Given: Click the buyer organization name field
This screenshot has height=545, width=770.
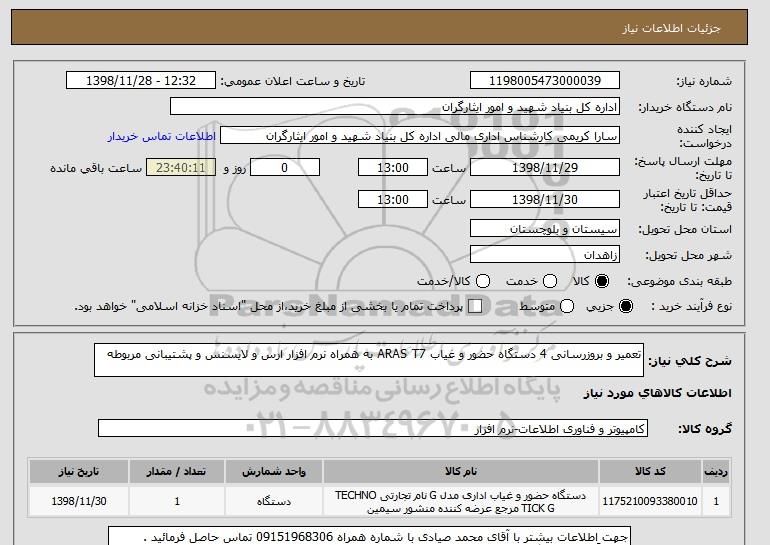Looking at the screenshot, I should click(x=395, y=107).
